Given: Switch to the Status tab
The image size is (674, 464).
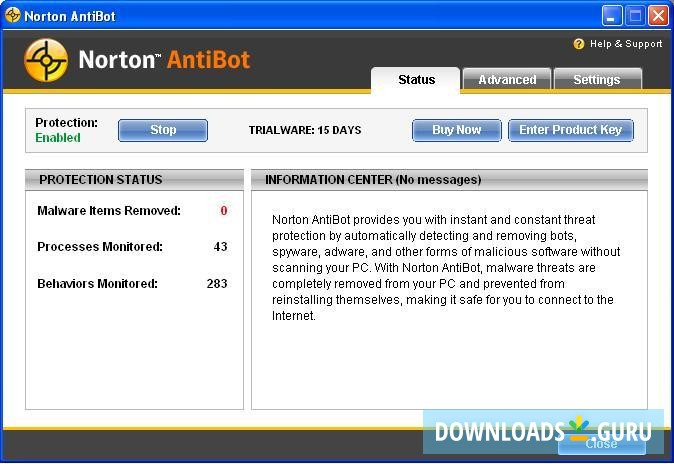Looking at the screenshot, I should (x=416, y=80).
